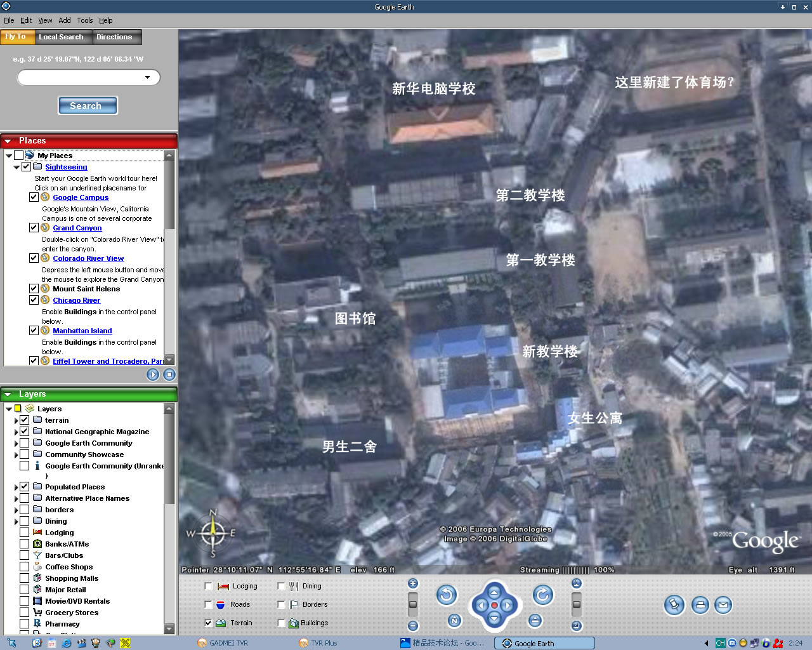Click the zoom slider handle
Viewport: 812px width, 650px height.
pyautogui.click(x=413, y=604)
